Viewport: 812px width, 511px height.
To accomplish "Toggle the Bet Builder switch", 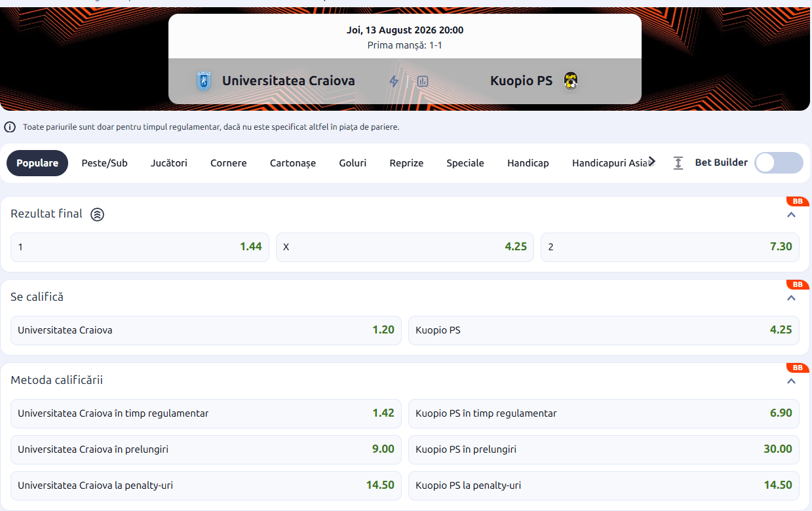I will 779,163.
